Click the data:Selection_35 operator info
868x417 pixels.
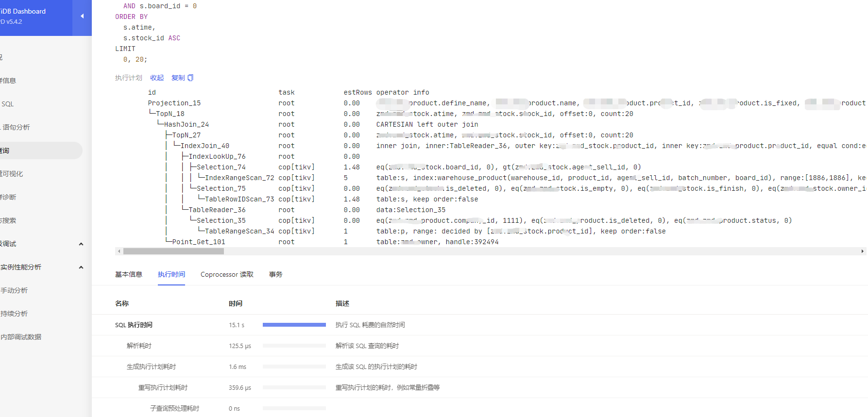[411, 210]
